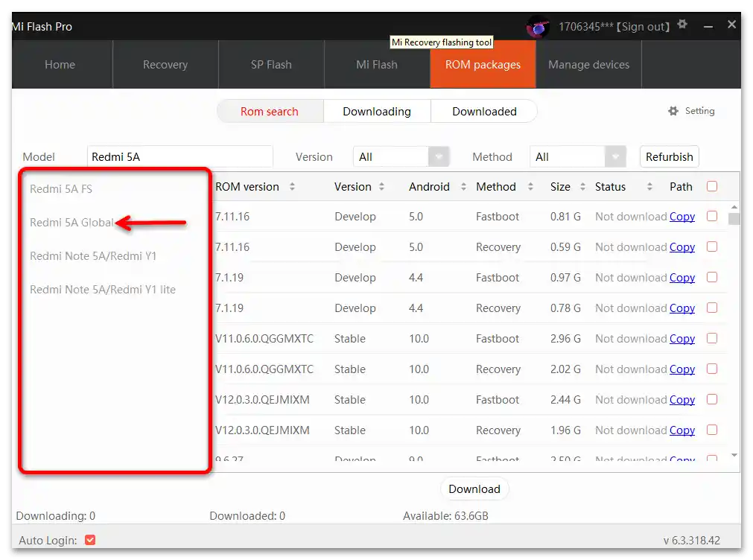Choose Redmi Note 5A/Redmi Y1 suggestion
The width and height of the screenshot is (753, 560).
(x=93, y=256)
